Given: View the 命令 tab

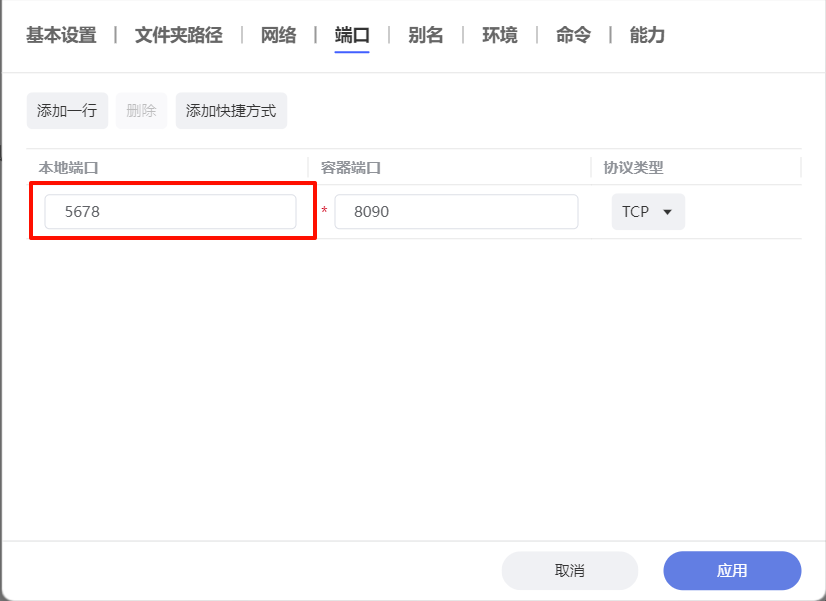Looking at the screenshot, I should click(x=573, y=36).
